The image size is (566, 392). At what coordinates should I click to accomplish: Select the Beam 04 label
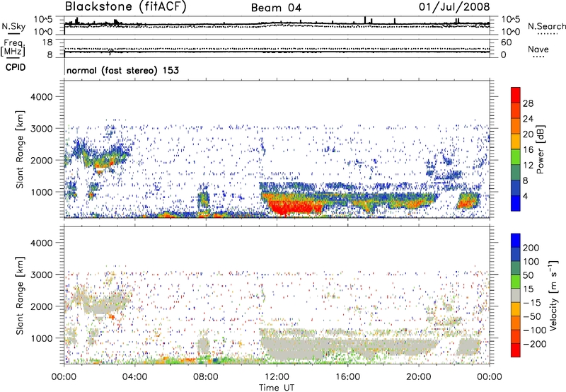pos(276,8)
